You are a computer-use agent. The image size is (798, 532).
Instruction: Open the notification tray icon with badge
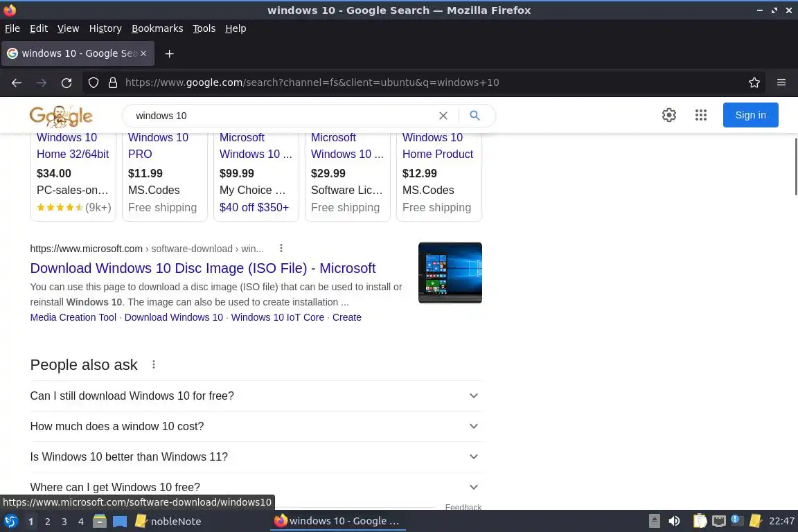click(736, 520)
